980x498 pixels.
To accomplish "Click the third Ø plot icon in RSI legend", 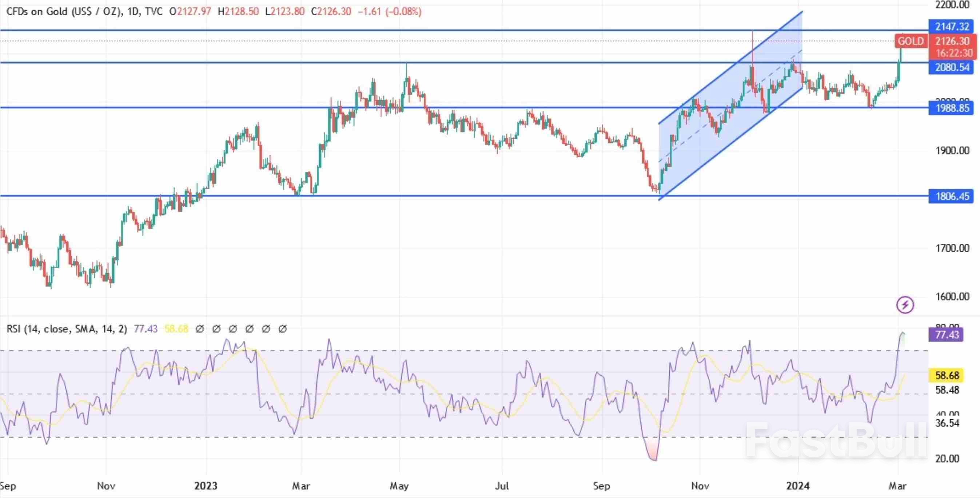I will pyautogui.click(x=234, y=329).
